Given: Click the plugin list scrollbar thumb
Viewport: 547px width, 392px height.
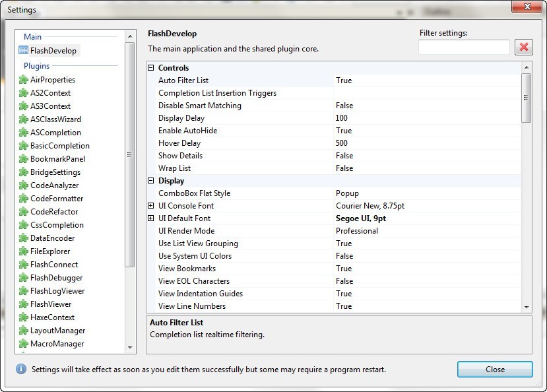Looking at the screenshot, I should pyautogui.click(x=129, y=154).
